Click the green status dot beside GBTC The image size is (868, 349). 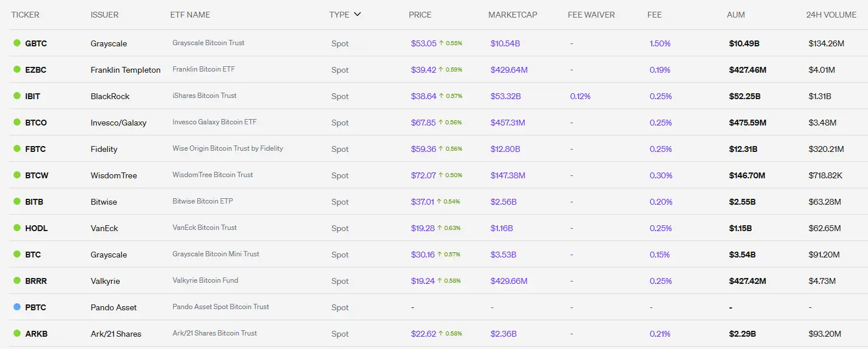[17, 43]
